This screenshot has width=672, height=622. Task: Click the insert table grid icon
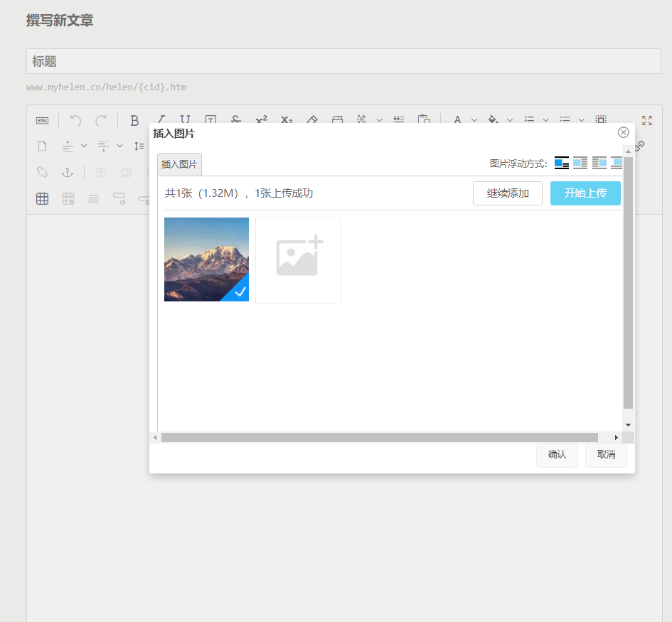pos(42,198)
